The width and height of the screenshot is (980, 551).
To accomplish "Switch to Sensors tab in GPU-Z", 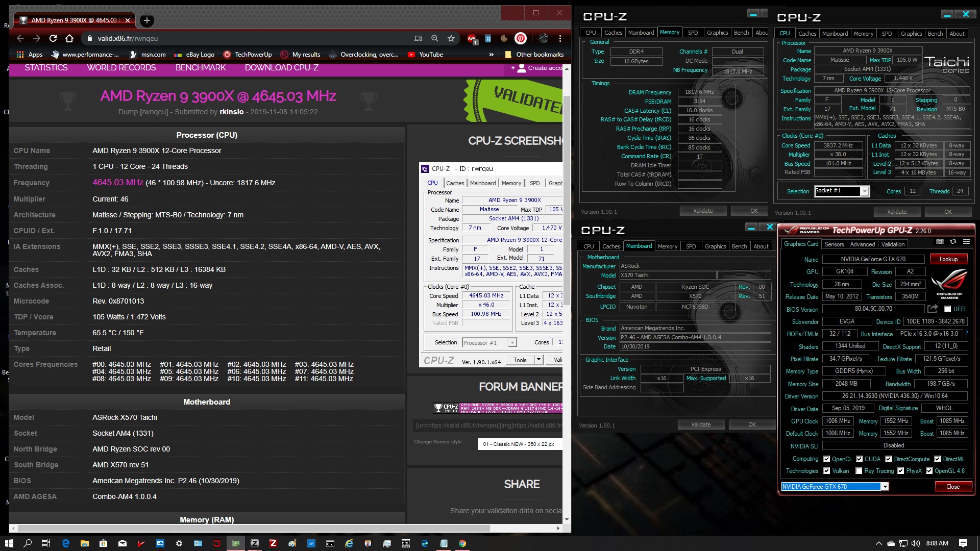I will click(835, 244).
